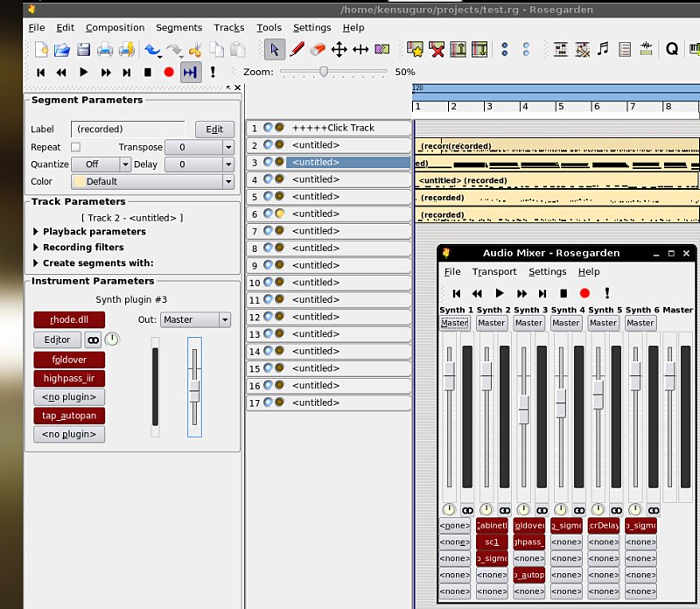The height and width of the screenshot is (609, 700).
Task: Toggle the record LED on track 6
Action: pyautogui.click(x=279, y=213)
